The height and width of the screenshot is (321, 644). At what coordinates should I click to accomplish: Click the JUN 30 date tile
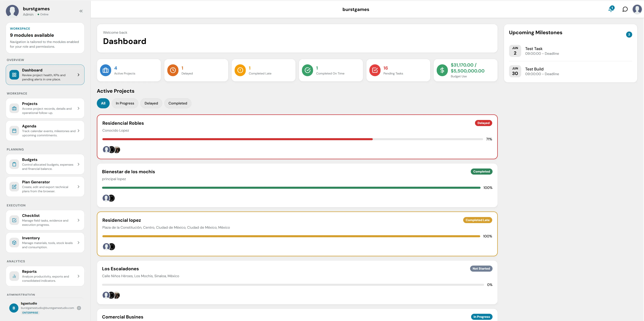click(x=515, y=71)
